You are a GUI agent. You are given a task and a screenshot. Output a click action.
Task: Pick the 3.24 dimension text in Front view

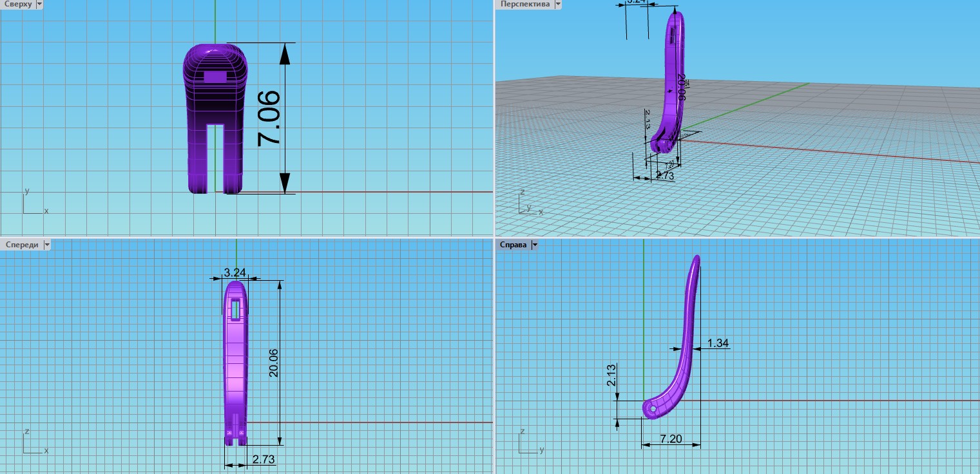235,272
